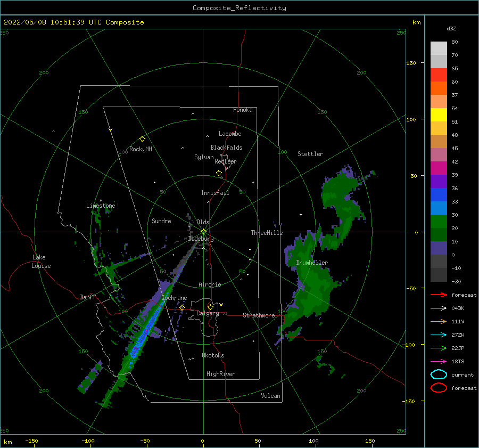479x448 pixels.
Task: Click the asterisk marker above Limestone
Action: pyautogui.click(x=101, y=201)
